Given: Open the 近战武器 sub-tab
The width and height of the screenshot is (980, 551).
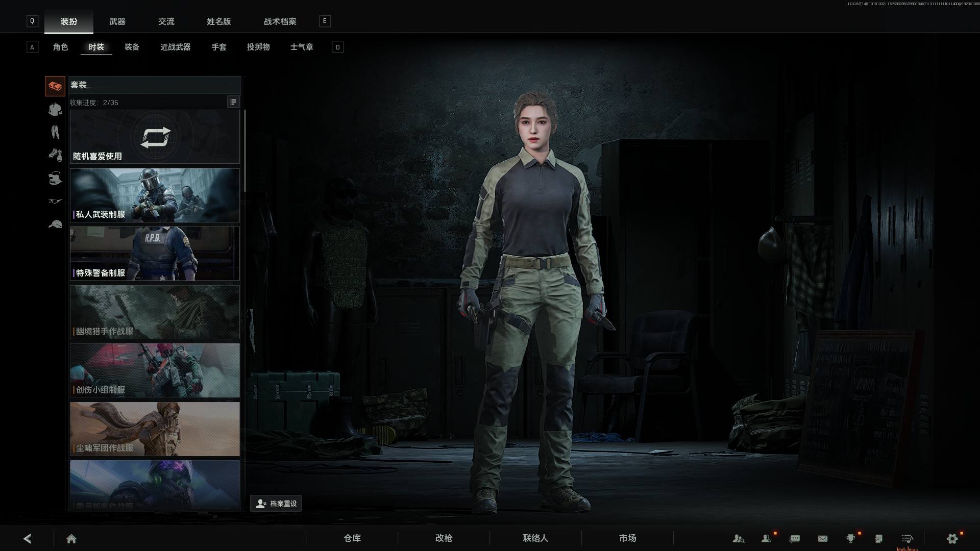Looking at the screenshot, I should pos(176,47).
